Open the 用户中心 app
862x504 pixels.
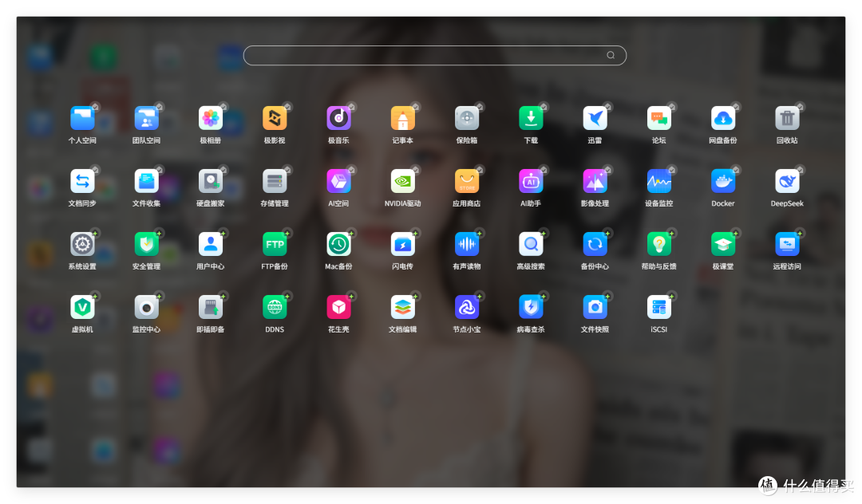click(x=211, y=244)
